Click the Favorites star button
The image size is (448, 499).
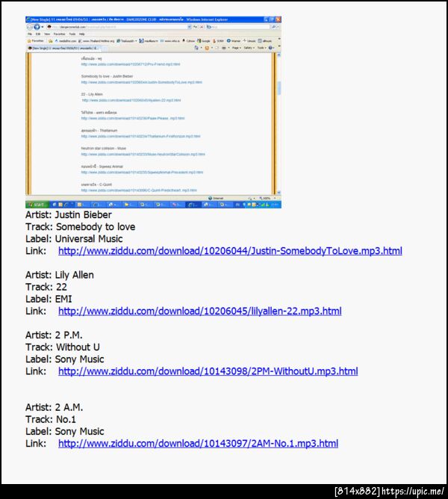(36, 41)
